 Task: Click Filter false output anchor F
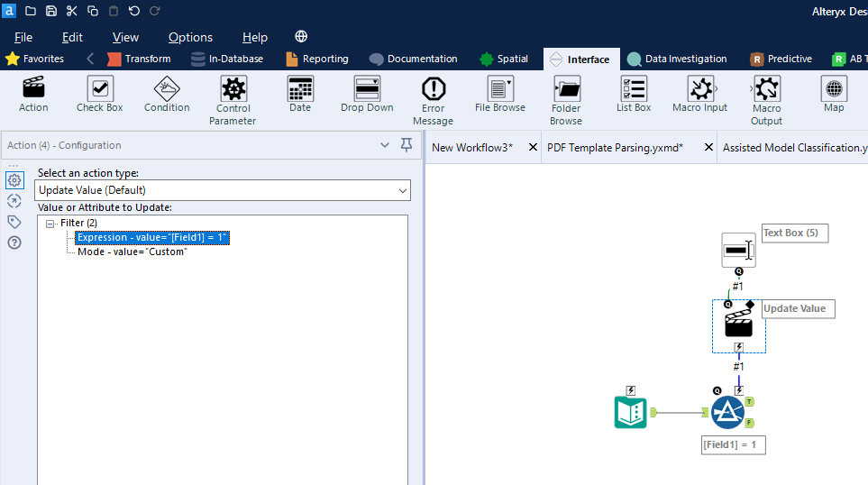pyautogui.click(x=750, y=423)
